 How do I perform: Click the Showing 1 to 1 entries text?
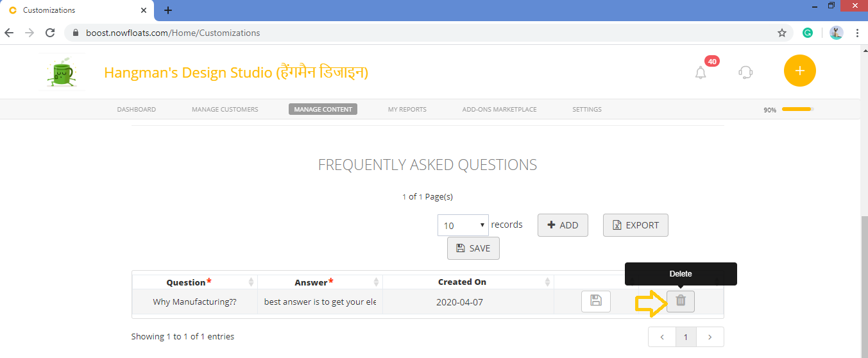click(183, 336)
